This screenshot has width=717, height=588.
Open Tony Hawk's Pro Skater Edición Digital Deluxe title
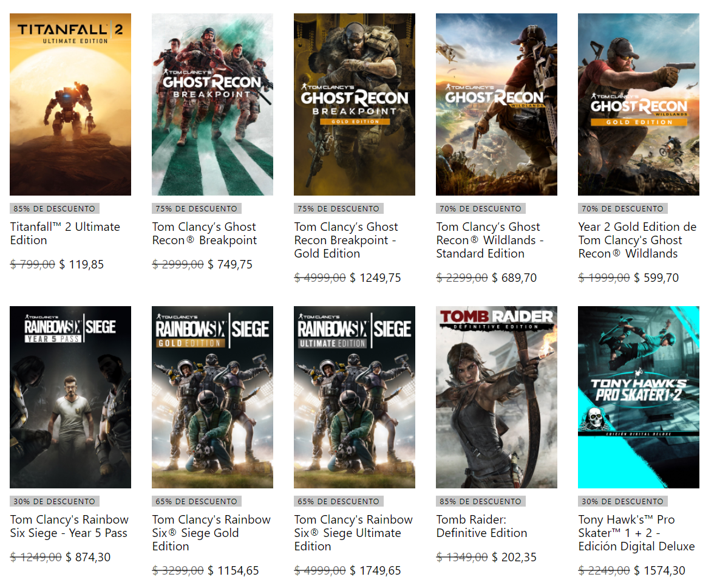636,533
